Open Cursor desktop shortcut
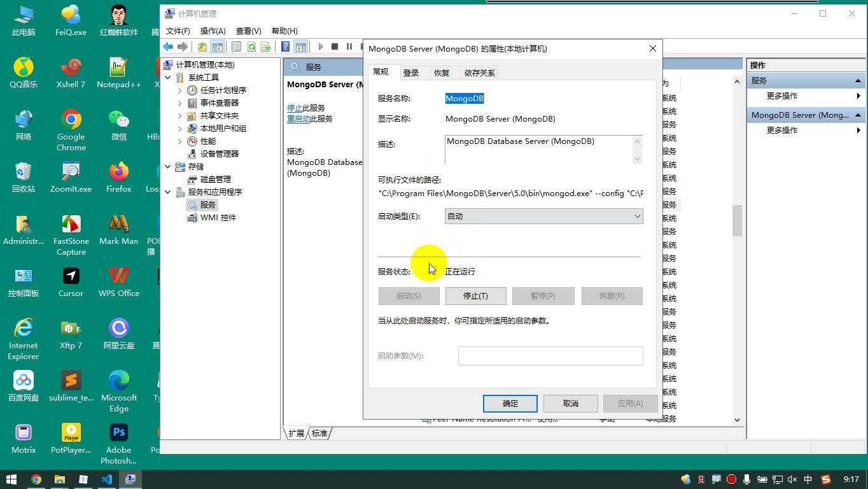 pyautogui.click(x=71, y=282)
